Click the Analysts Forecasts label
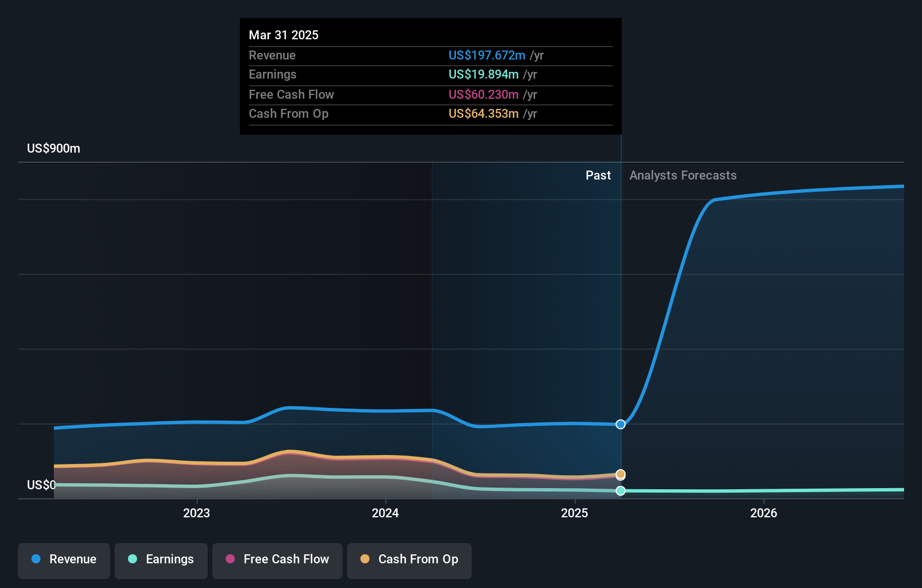Viewport: 922px width, 588px height. (683, 176)
